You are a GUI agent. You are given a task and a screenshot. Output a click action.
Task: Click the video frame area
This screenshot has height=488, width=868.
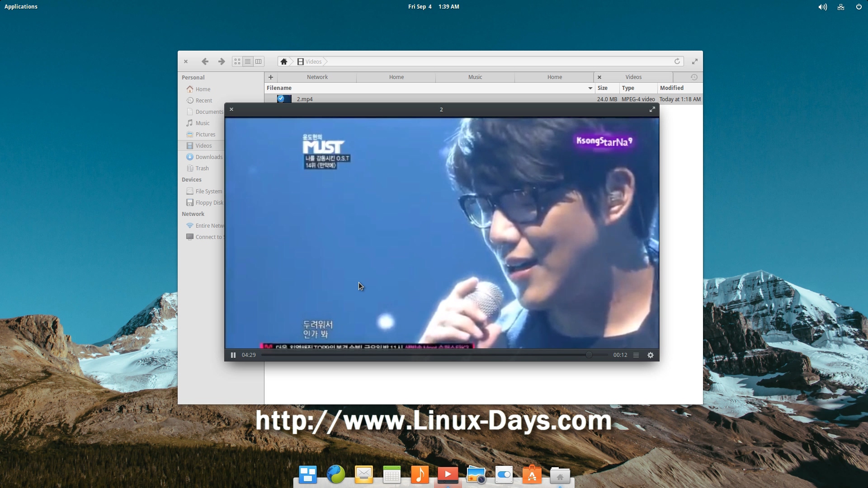(442, 233)
